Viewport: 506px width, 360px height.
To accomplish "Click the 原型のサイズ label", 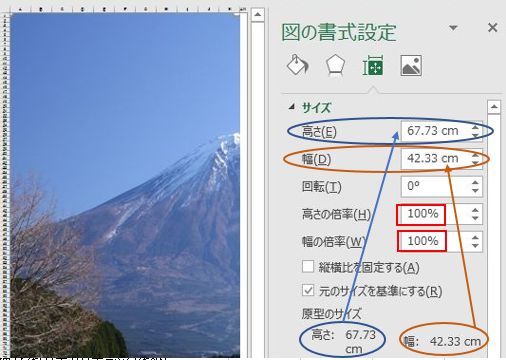I will pyautogui.click(x=331, y=314).
